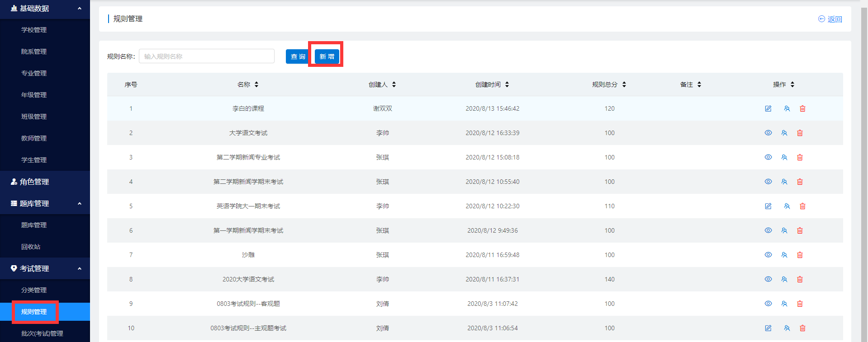Viewport: 868px width, 342px height.
Task: Click assign-user icon for 英语学院大一期末考试
Action: coord(787,206)
